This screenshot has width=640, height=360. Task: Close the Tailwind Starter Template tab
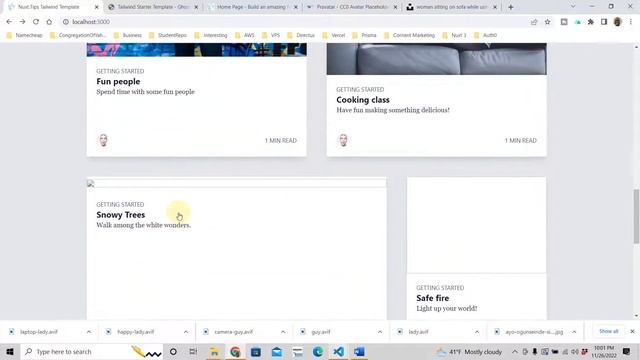click(x=196, y=7)
